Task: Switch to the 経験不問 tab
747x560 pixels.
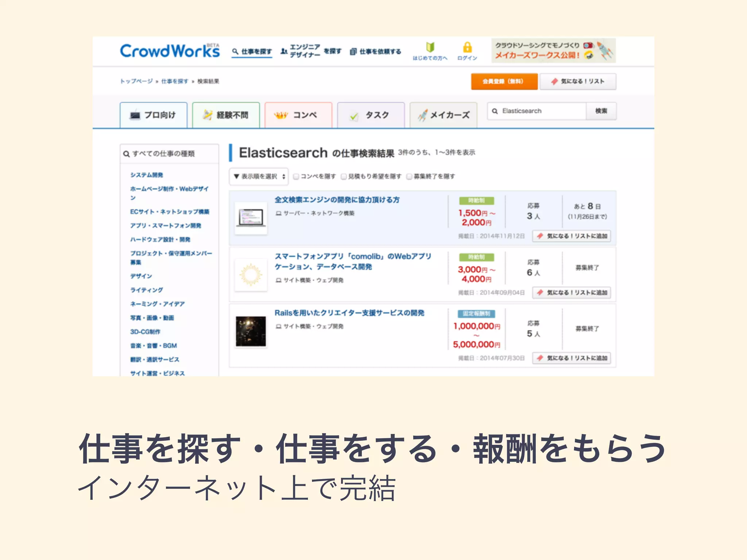Action: coord(226,115)
